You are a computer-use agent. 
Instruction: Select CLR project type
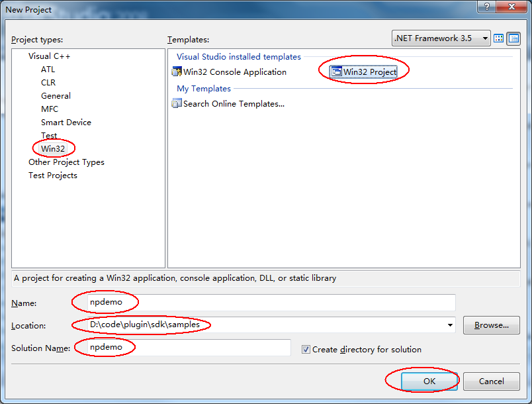48,83
